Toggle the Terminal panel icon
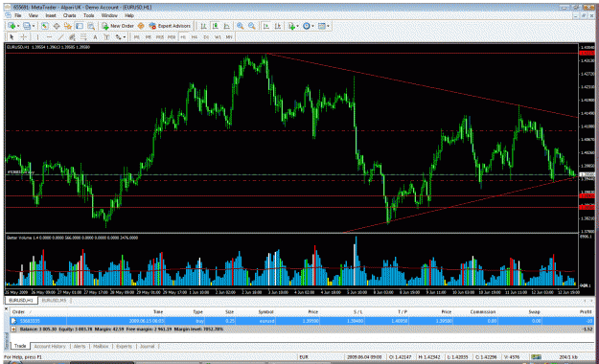The width and height of the screenshot is (599, 364). click(80, 26)
